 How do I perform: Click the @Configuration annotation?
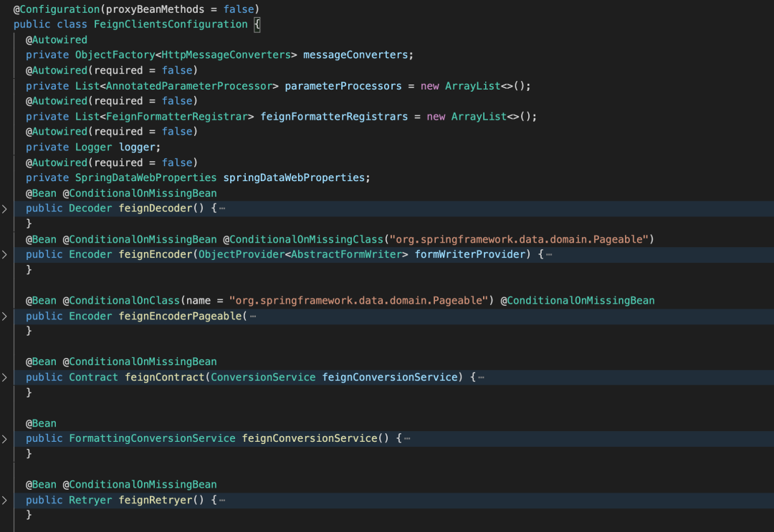click(57, 9)
